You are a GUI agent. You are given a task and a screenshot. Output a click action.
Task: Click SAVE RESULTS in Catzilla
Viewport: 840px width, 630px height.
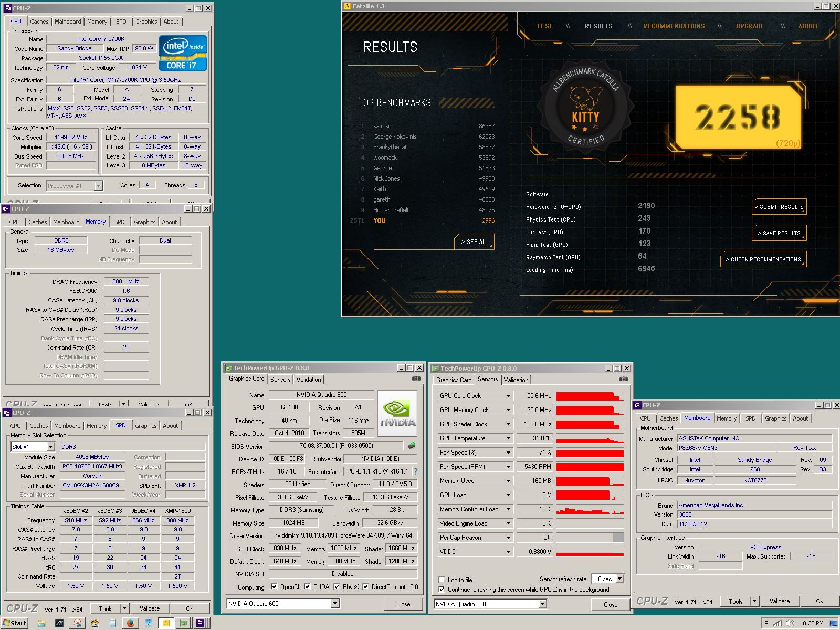point(779,233)
